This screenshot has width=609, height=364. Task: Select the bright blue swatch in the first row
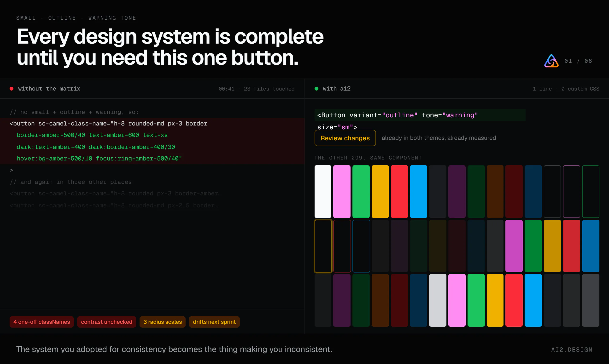pyautogui.click(x=418, y=192)
